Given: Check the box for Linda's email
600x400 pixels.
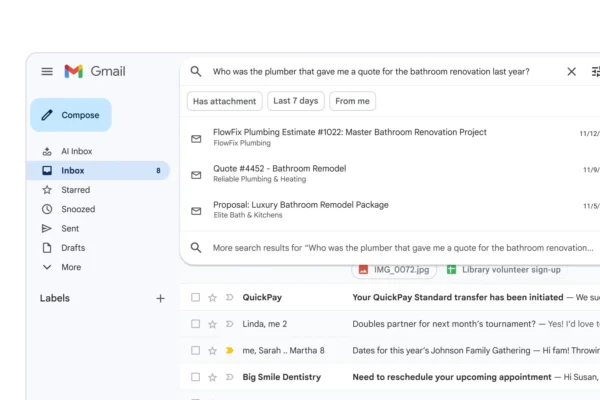Looking at the screenshot, I should pos(196,324).
